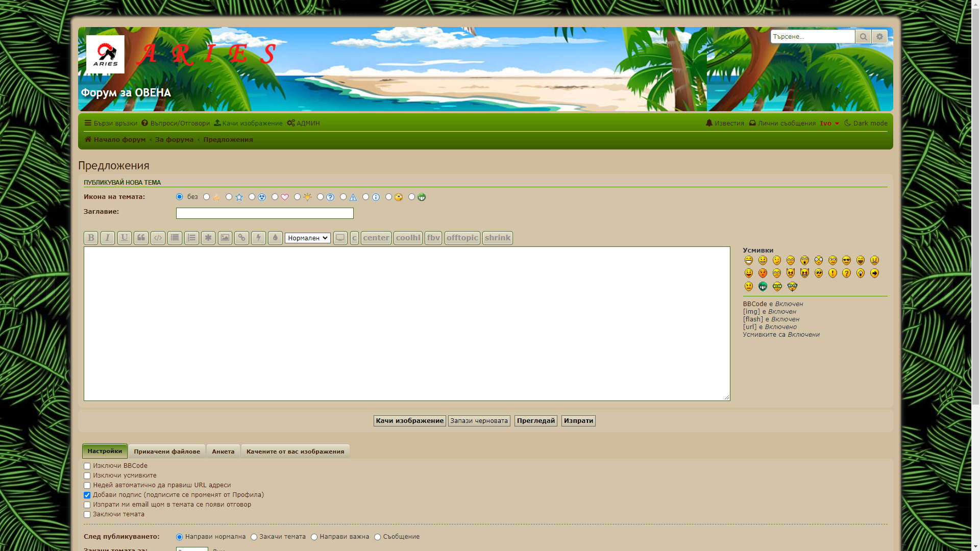Image resolution: width=980 pixels, height=551 pixels.
Task: Click the Прегледай preview button
Action: click(535, 421)
